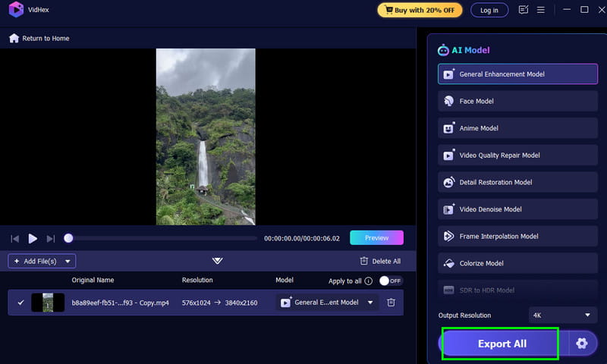Click Log in button

click(489, 10)
